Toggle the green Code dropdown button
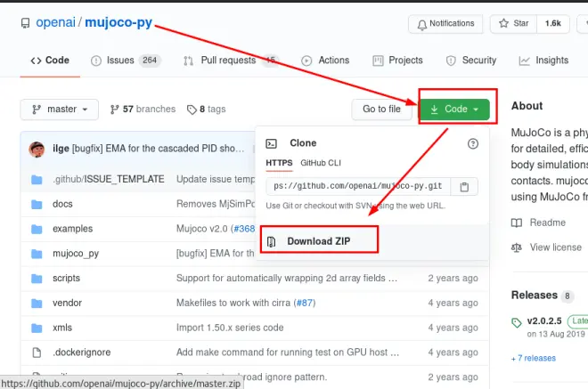Viewport: 588px width, 389px height. 454,109
